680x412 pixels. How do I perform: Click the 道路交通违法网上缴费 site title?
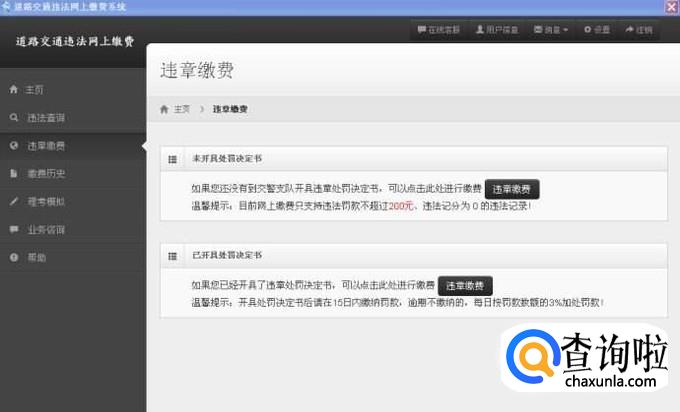pyautogui.click(x=75, y=42)
